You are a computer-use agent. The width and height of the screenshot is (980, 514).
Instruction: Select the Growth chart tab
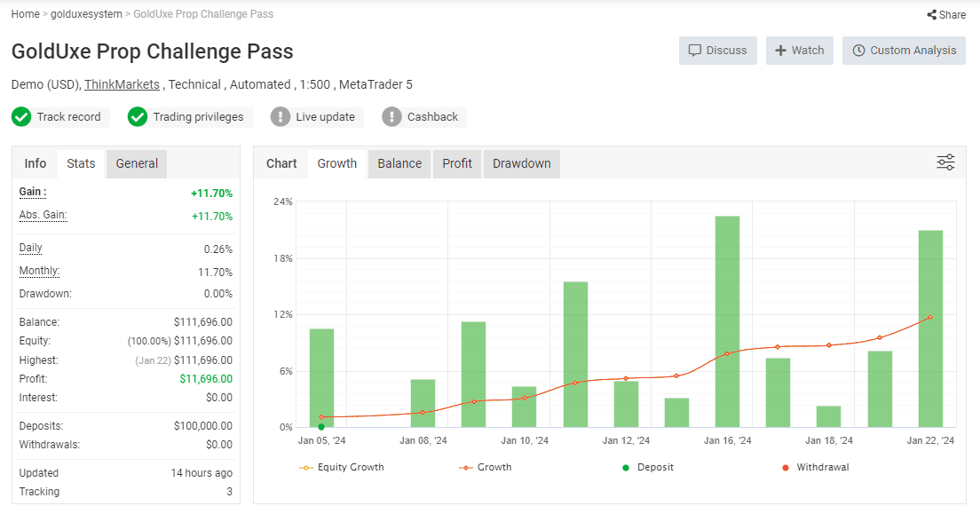click(337, 164)
